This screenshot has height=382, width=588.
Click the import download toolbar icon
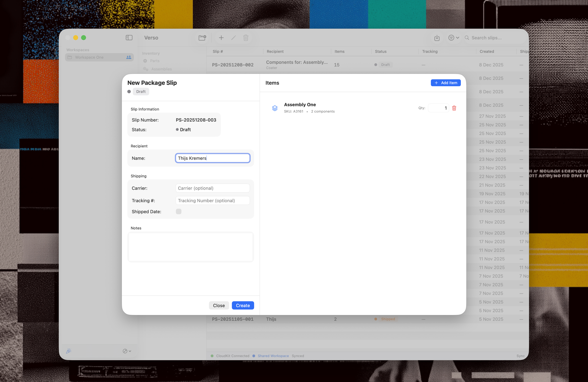(437, 38)
